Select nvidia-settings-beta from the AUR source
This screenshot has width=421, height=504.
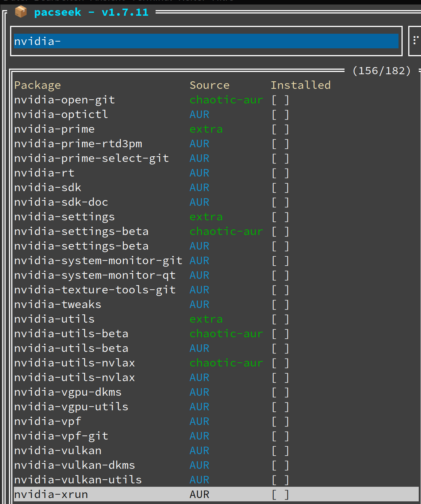81,246
